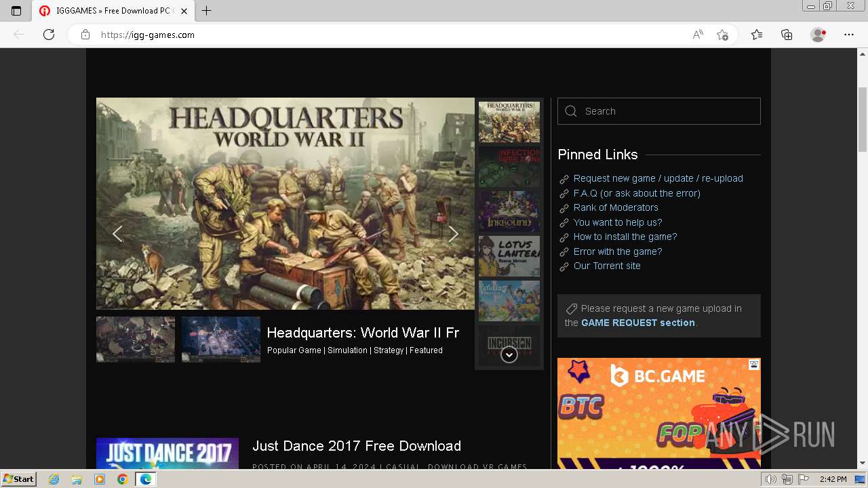Screen dimensions: 868x488
Task: Click the large Headquarters World War II banner
Action: [x=285, y=203]
